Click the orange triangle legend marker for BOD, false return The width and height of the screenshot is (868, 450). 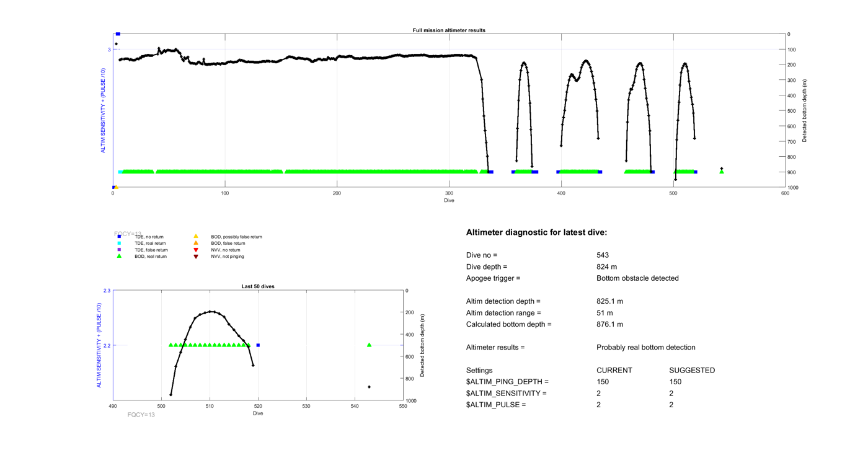click(x=196, y=244)
